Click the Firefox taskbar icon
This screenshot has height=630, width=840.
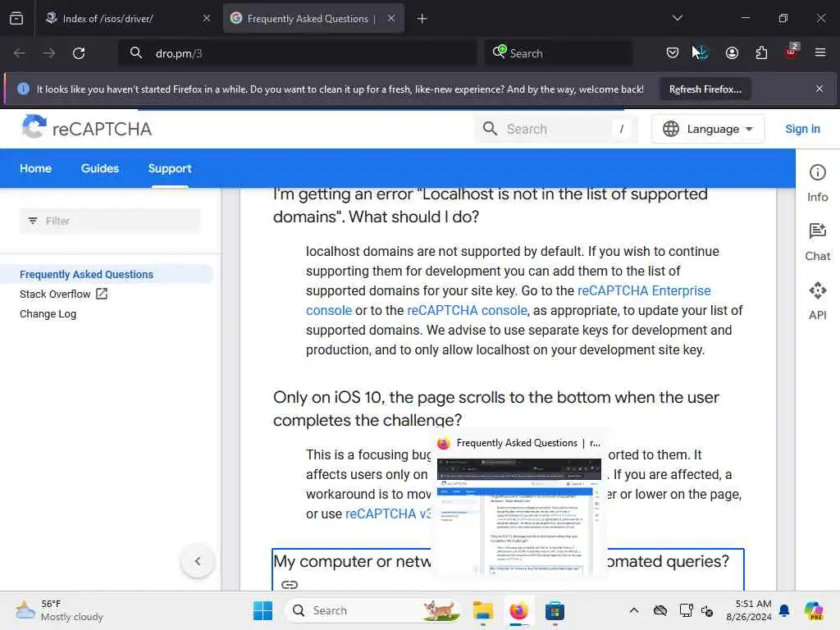518,610
